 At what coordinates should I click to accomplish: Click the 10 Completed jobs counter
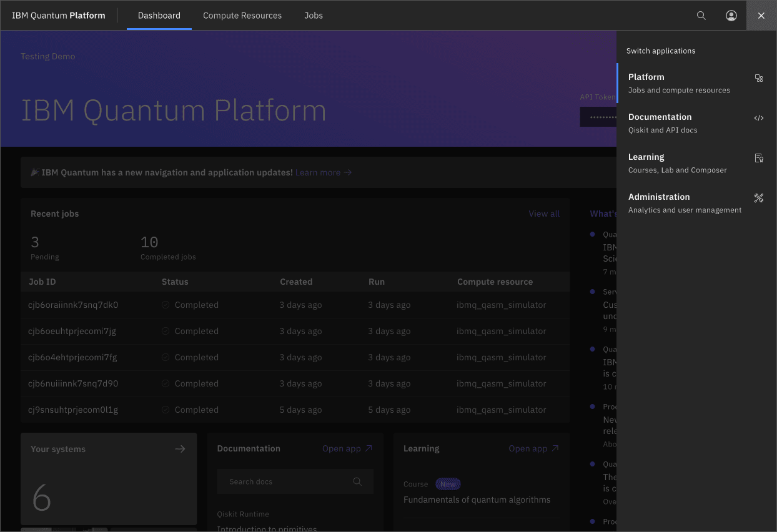(168, 248)
